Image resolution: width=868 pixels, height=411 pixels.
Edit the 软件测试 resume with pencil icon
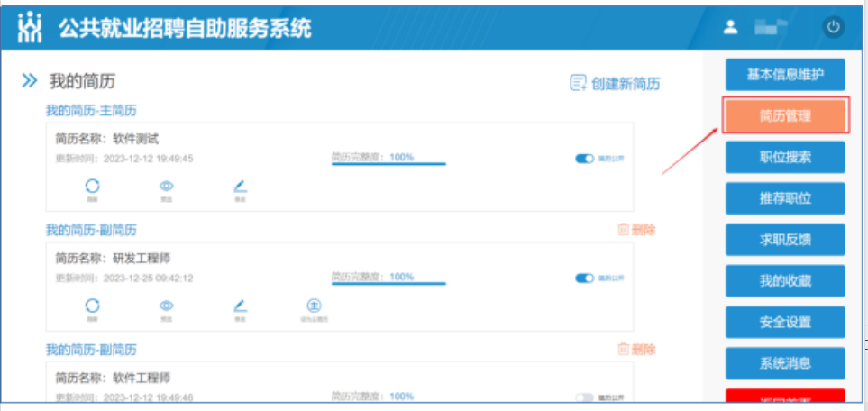(240, 187)
